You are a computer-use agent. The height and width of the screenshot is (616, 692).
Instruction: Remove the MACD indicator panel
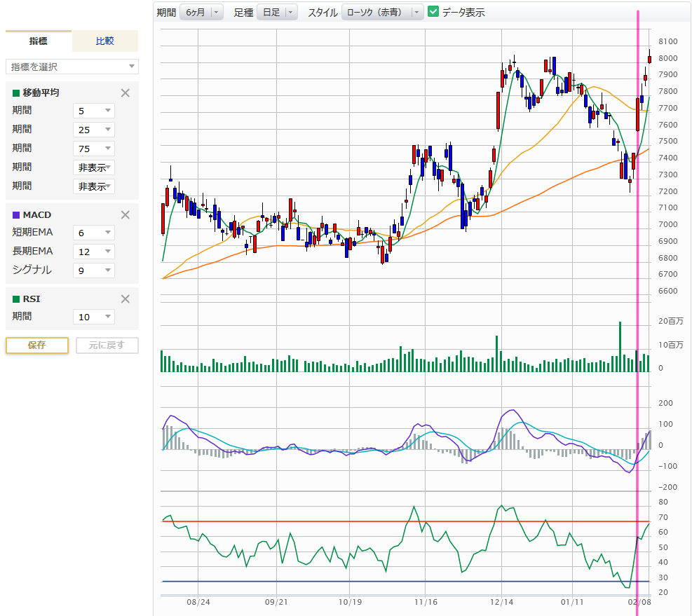point(125,215)
